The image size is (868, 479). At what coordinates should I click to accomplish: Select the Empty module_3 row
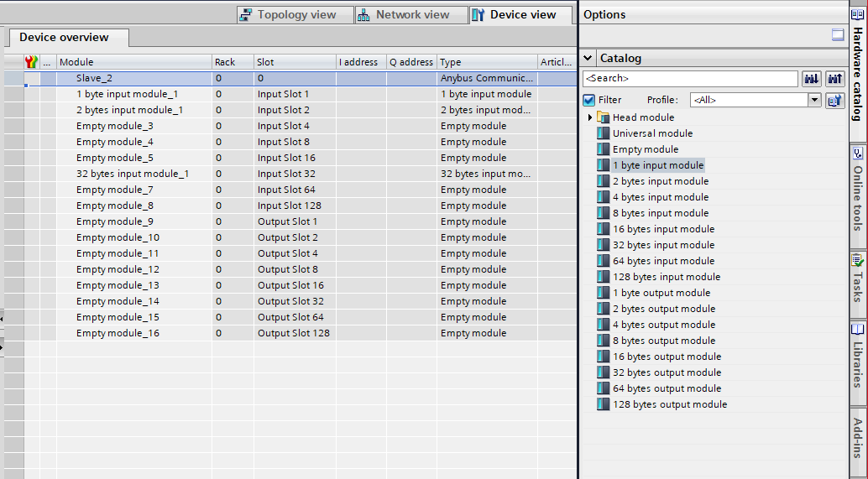pyautogui.click(x=290, y=126)
